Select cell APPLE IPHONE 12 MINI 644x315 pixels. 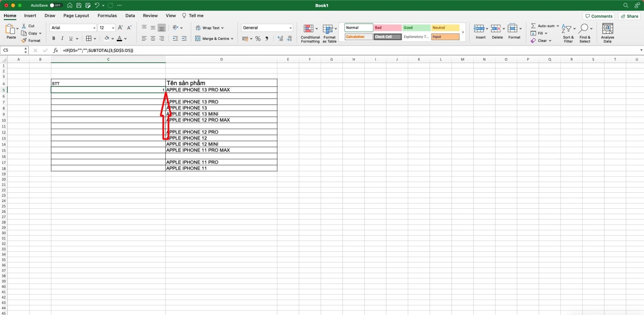tap(221, 144)
